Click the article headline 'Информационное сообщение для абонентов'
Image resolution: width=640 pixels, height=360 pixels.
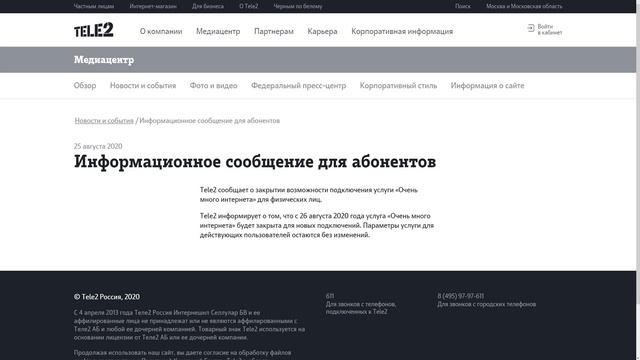click(255, 162)
